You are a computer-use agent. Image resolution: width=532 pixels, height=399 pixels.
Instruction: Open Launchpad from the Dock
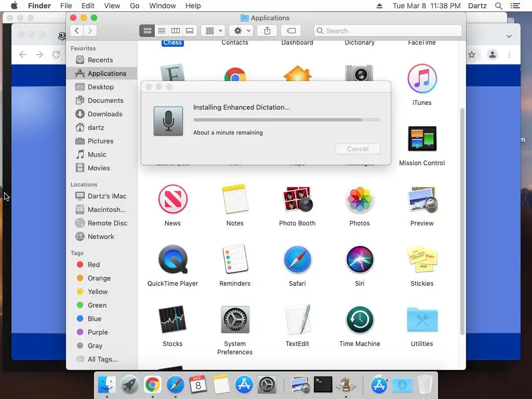click(x=129, y=385)
